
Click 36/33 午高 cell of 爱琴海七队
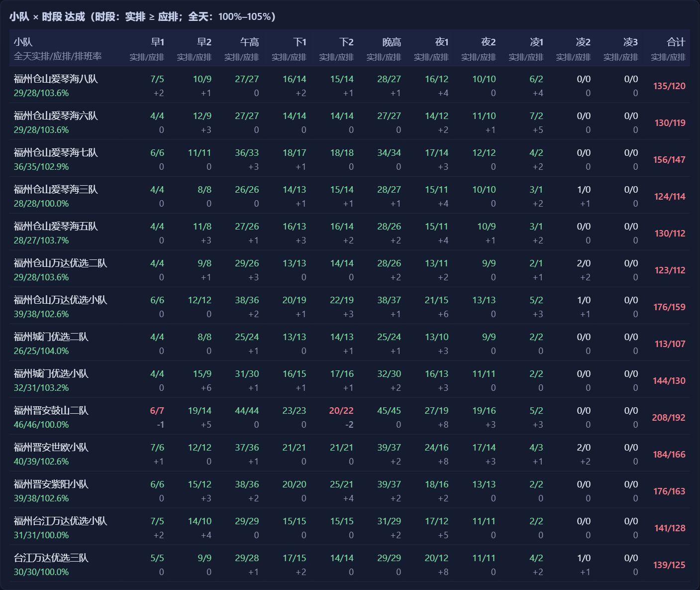(247, 153)
